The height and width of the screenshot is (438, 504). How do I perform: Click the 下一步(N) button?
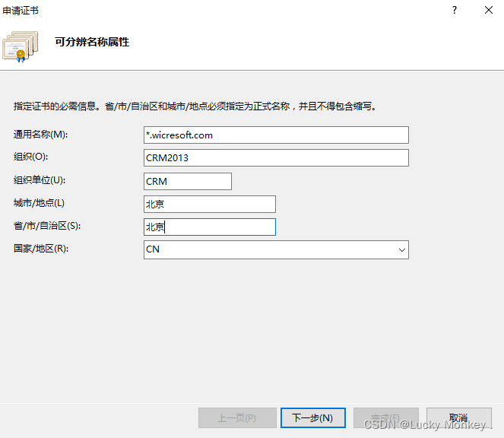click(313, 417)
